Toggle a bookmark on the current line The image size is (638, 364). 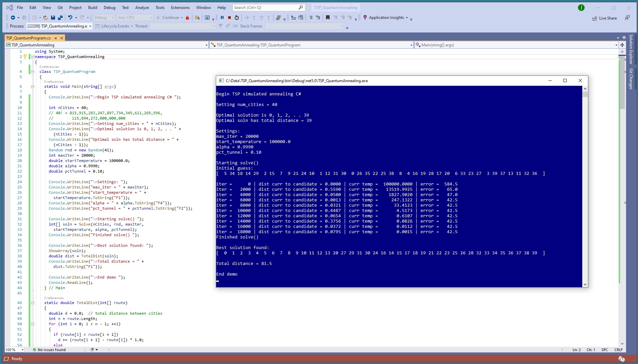(328, 18)
